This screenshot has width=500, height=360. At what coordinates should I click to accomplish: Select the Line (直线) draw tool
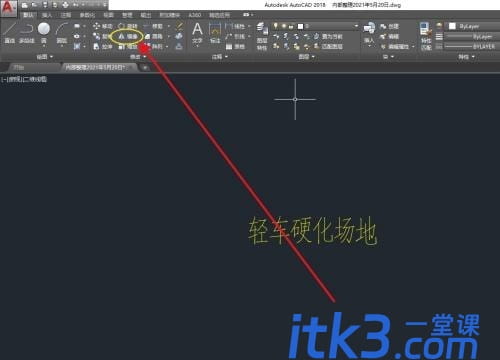click(10, 33)
